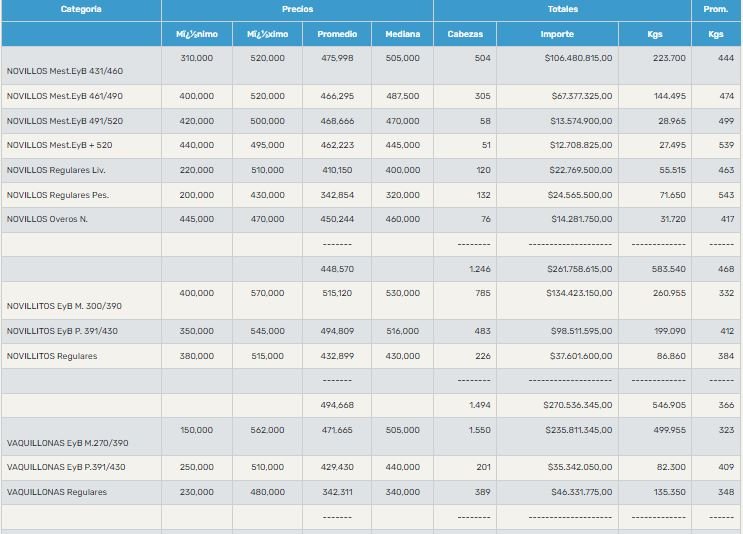Select the 1.246 total cabezas subtotal

click(479, 269)
